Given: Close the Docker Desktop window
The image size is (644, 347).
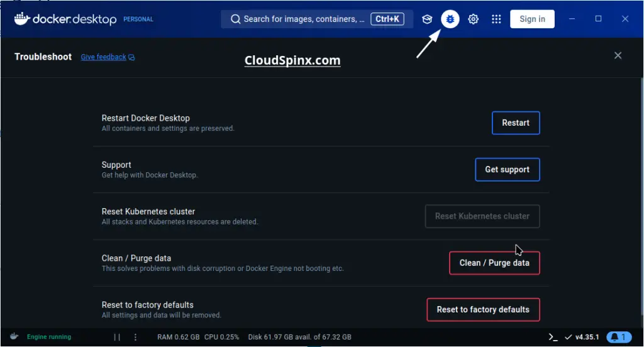Looking at the screenshot, I should coord(625,19).
